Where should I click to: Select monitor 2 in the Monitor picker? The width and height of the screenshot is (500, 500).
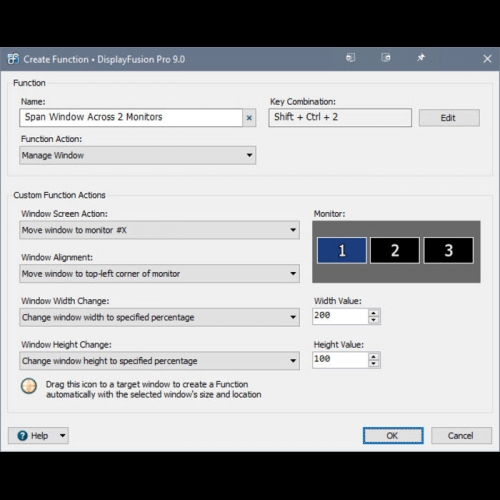[395, 250]
